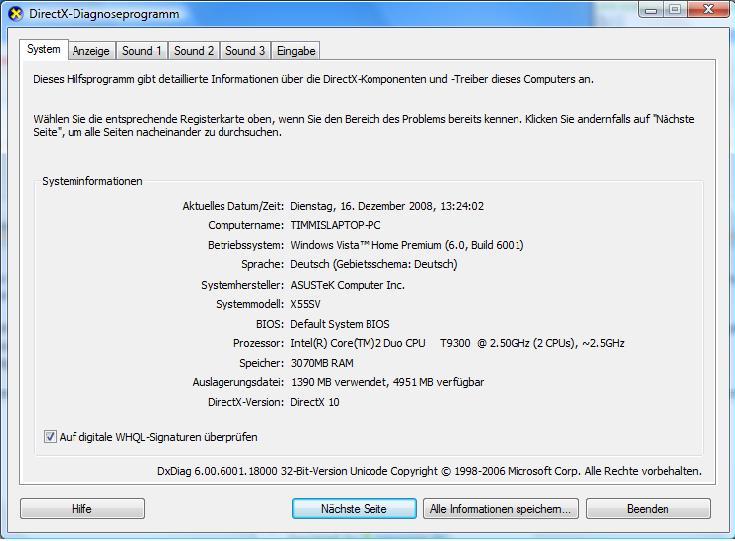Click the Aktuelles Datum/Zeit label
This screenshot has width=735, height=541.
tap(233, 206)
